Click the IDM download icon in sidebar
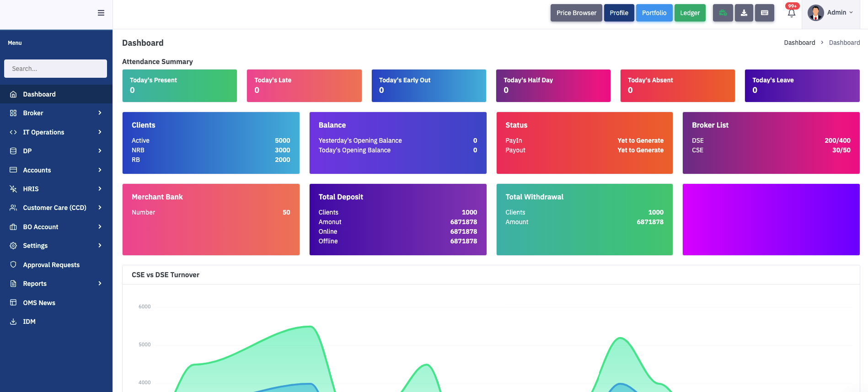868x392 pixels. point(13,322)
